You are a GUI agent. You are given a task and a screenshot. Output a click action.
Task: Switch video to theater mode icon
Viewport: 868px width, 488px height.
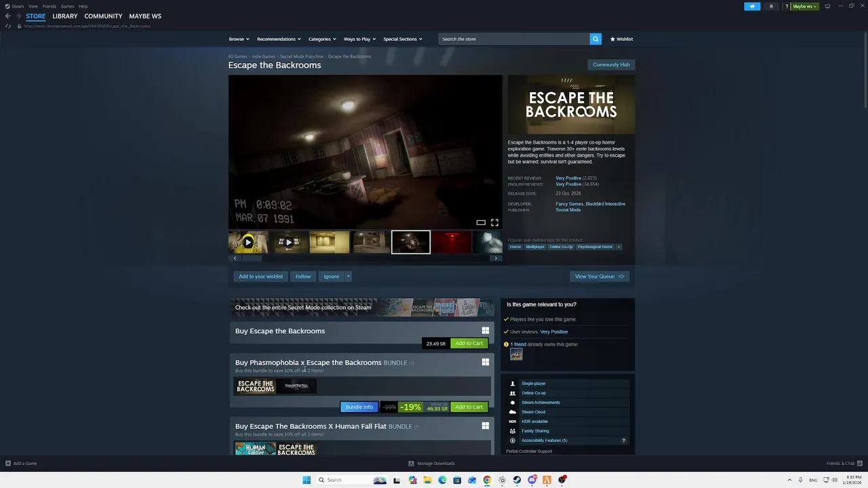pyautogui.click(x=481, y=222)
